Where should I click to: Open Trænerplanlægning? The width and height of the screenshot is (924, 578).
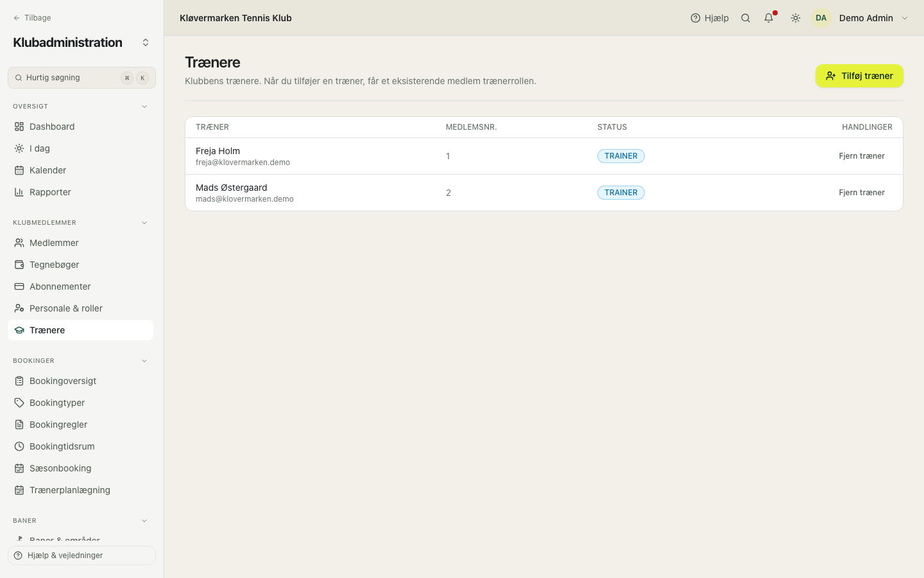point(80,490)
